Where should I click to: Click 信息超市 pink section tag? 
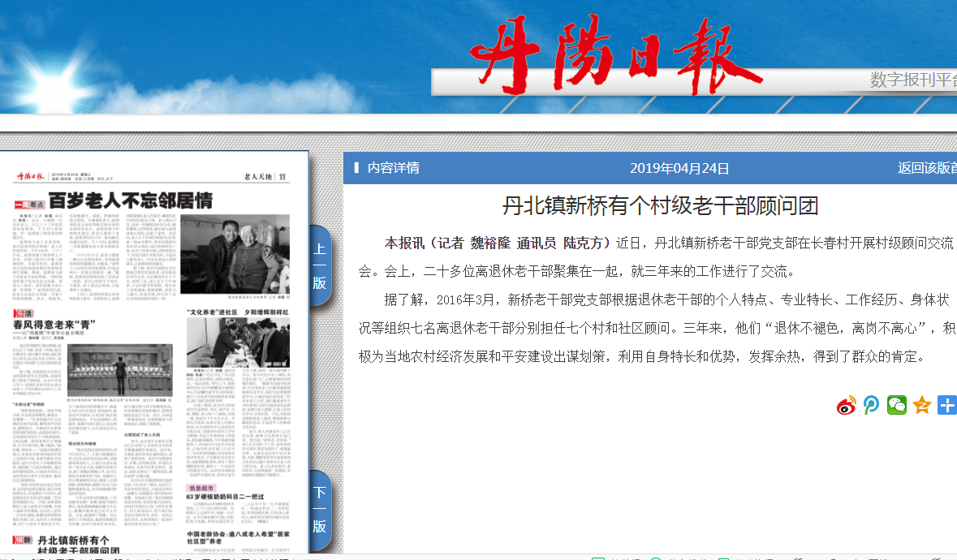tap(201, 488)
